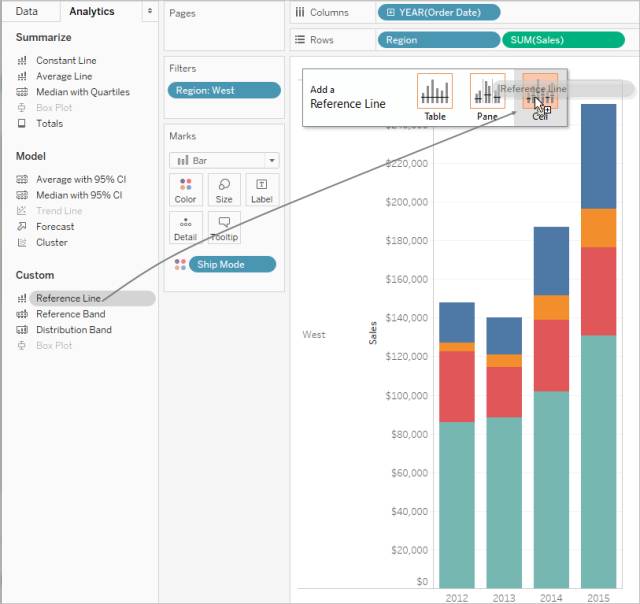Click the Distribution Band icon
Image resolution: width=640 pixels, height=604 pixels.
[x=22, y=330]
